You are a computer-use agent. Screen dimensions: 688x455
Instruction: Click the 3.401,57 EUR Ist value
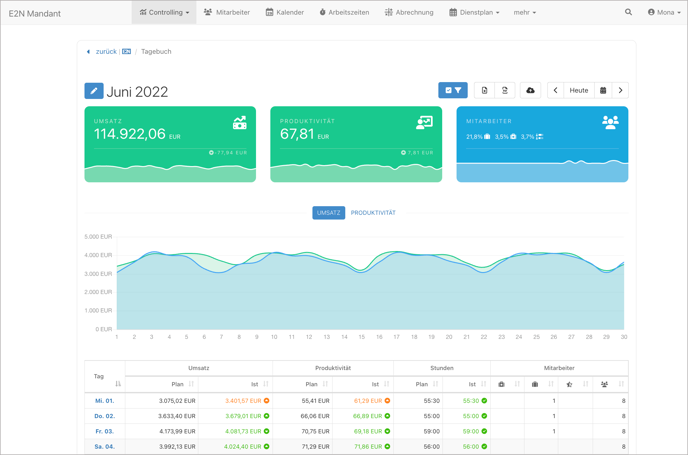pyautogui.click(x=243, y=401)
